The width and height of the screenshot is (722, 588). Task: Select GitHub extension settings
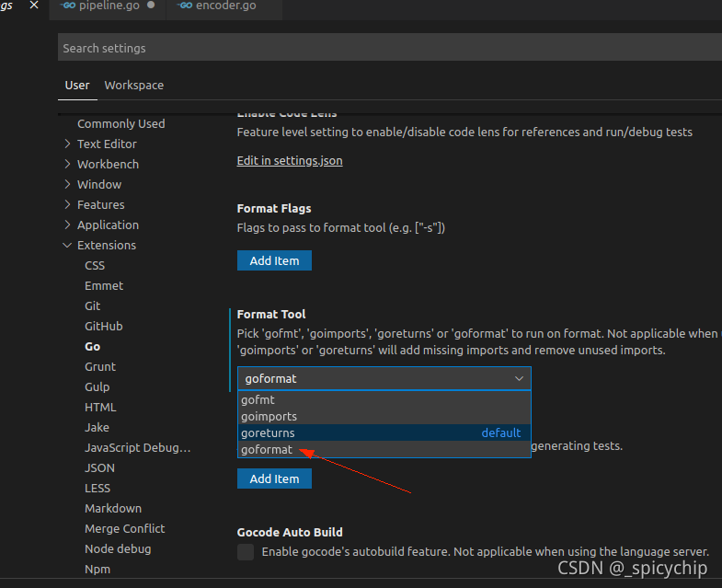click(x=104, y=327)
